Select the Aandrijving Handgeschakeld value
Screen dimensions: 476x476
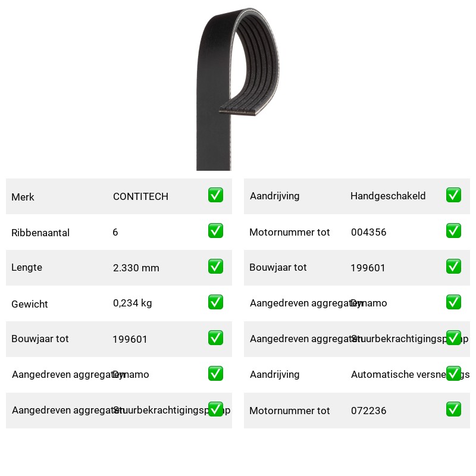point(388,196)
